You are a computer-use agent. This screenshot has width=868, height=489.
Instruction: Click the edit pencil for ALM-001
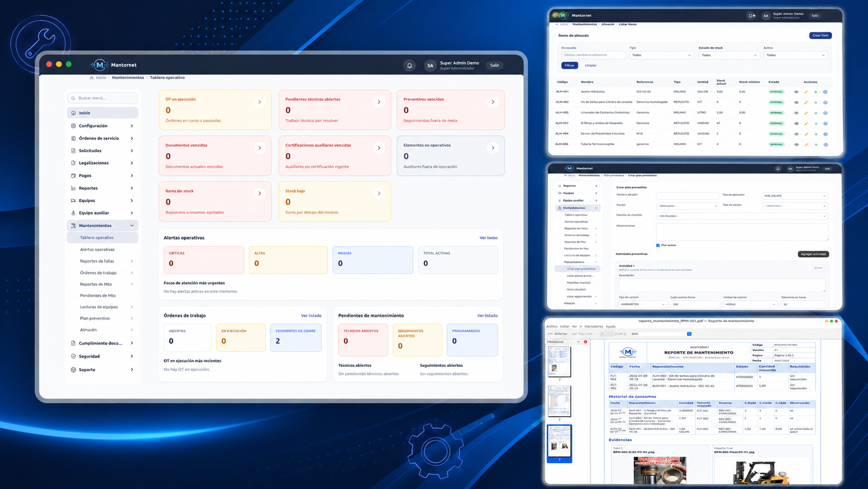[x=806, y=92]
